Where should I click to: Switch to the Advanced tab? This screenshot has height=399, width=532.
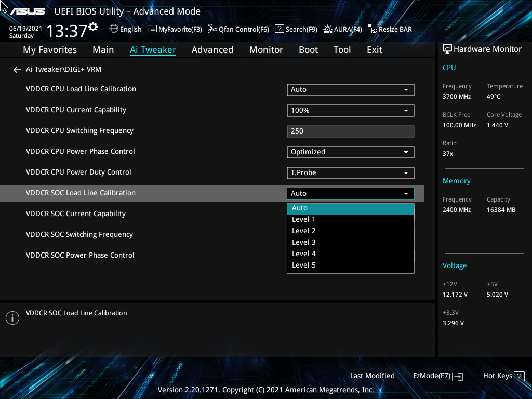click(212, 49)
